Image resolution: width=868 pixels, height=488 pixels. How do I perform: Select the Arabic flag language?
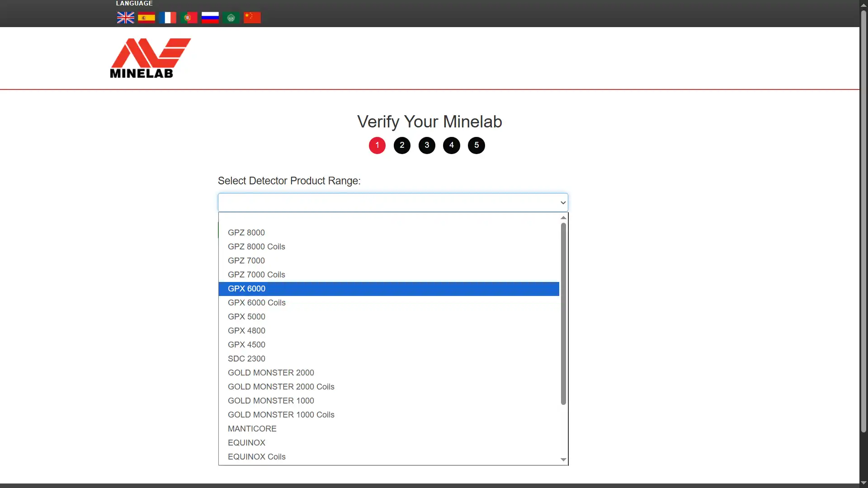tap(231, 18)
